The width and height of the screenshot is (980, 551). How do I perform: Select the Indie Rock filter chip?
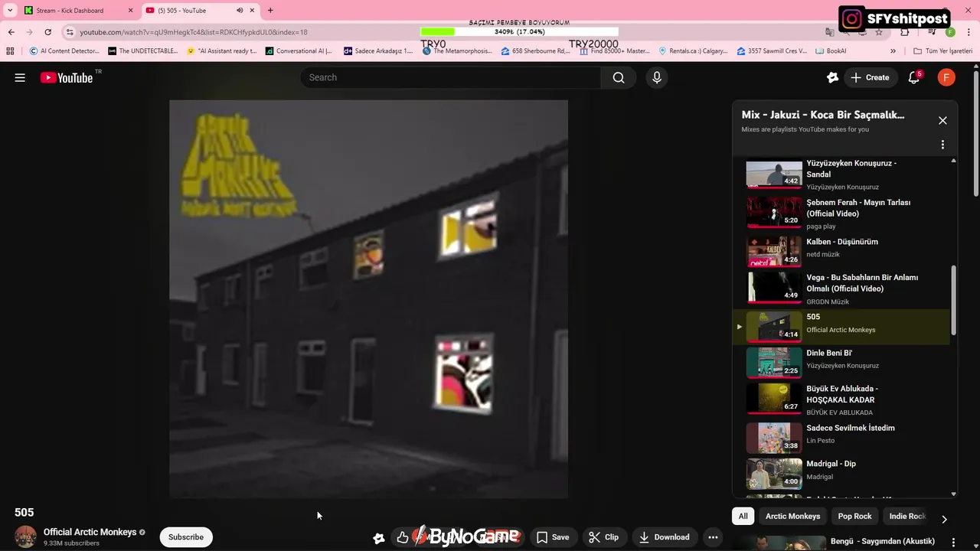(907, 516)
